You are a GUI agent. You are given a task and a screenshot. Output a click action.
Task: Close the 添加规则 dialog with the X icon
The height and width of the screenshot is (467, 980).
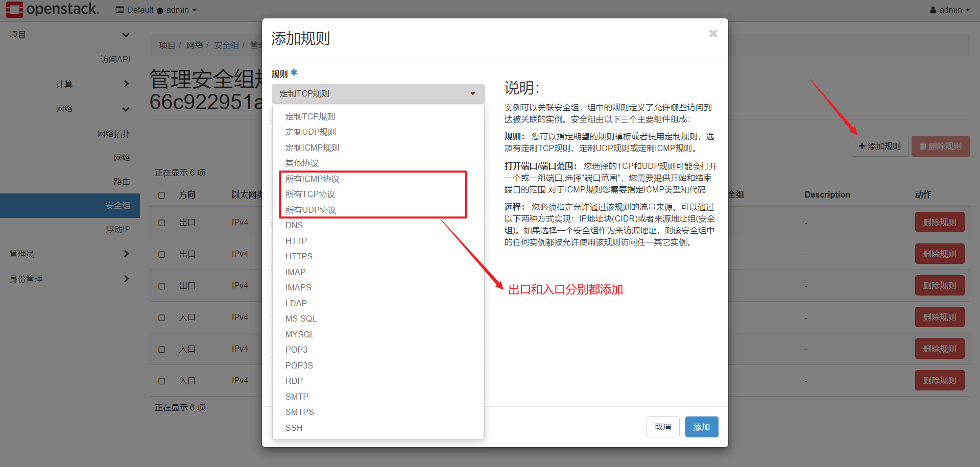(x=712, y=33)
